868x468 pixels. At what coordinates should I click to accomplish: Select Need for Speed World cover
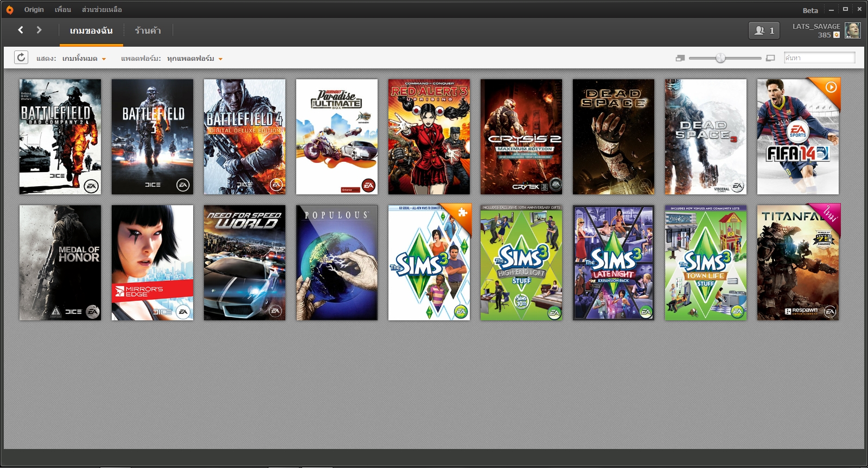point(245,263)
